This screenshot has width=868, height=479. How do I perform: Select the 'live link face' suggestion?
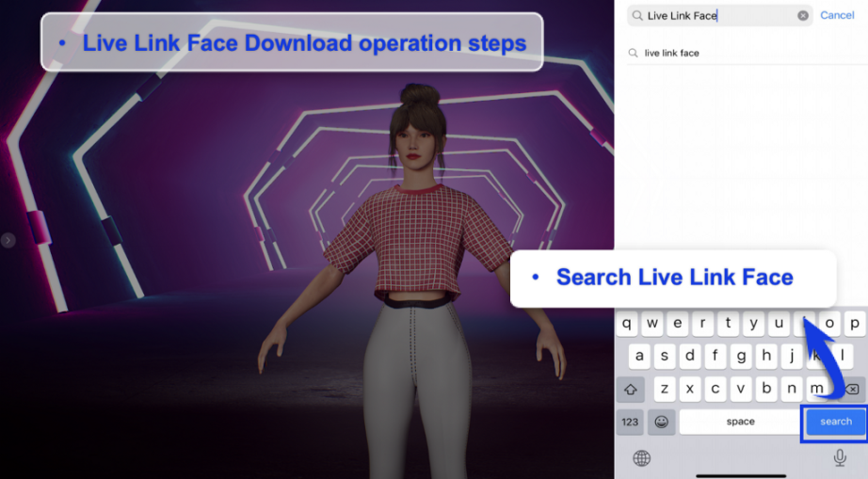(671, 54)
